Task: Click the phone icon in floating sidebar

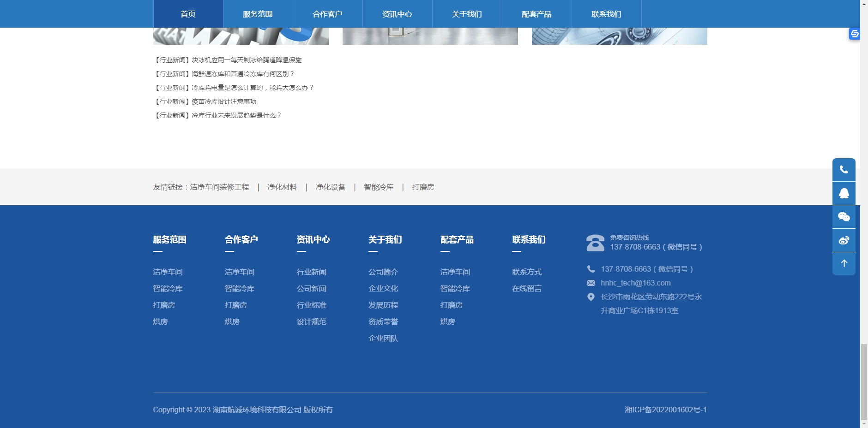Action: coord(844,170)
